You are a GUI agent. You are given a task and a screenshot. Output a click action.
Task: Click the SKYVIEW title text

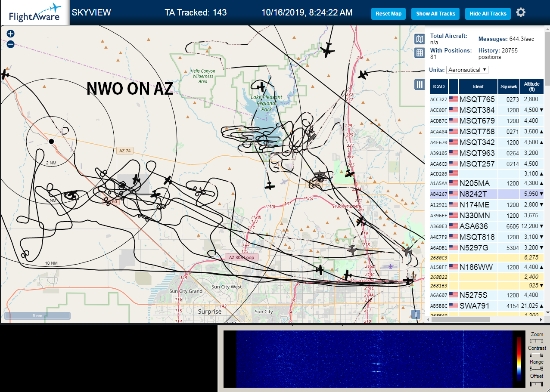(x=91, y=12)
